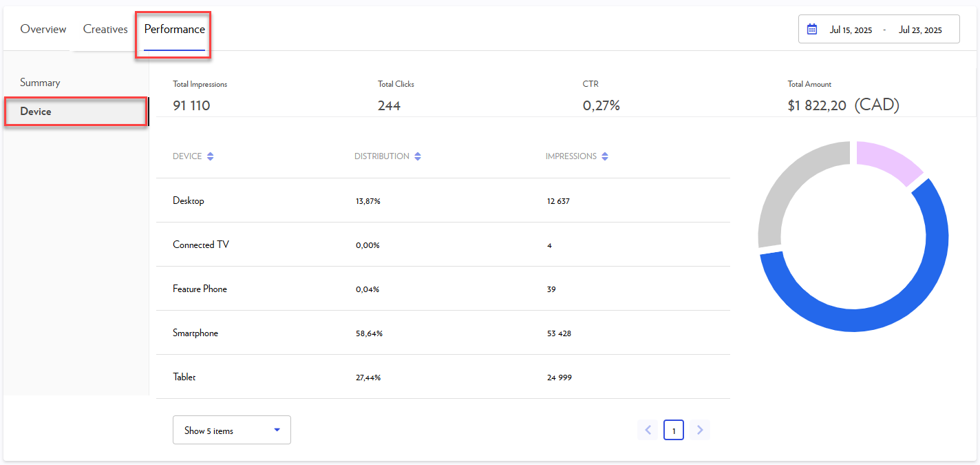This screenshot has height=465, width=980.
Task: Click the Jul 23, 2025 end date
Action: coord(920,30)
